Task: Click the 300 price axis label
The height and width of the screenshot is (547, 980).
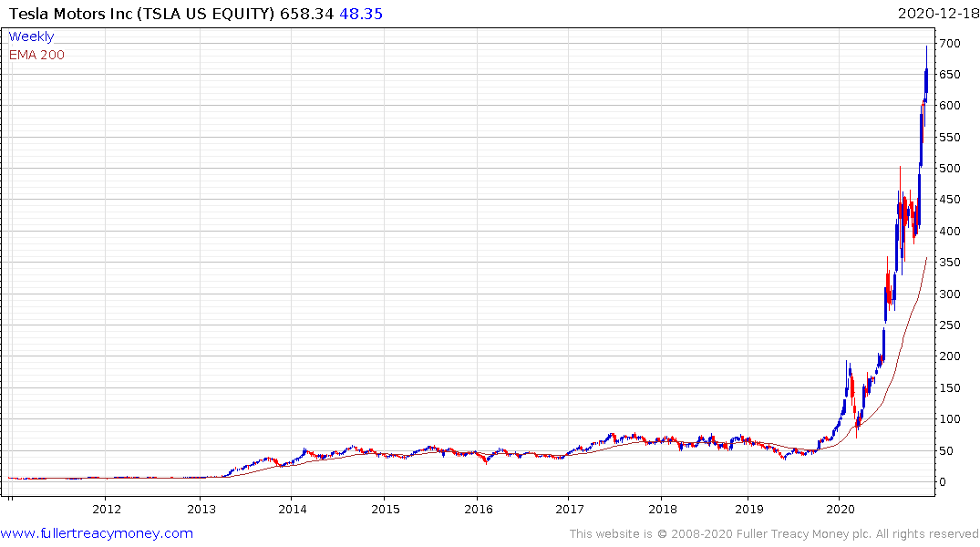Action: click(950, 294)
